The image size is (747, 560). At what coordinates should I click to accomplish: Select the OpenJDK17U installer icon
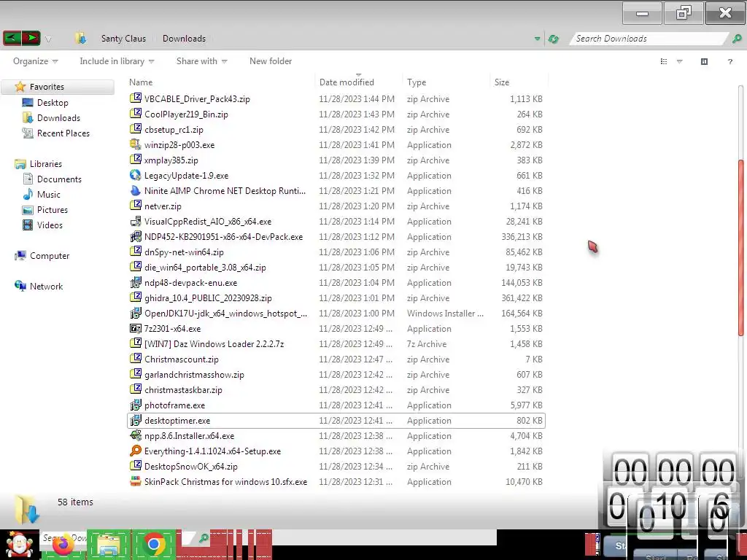[x=136, y=313]
